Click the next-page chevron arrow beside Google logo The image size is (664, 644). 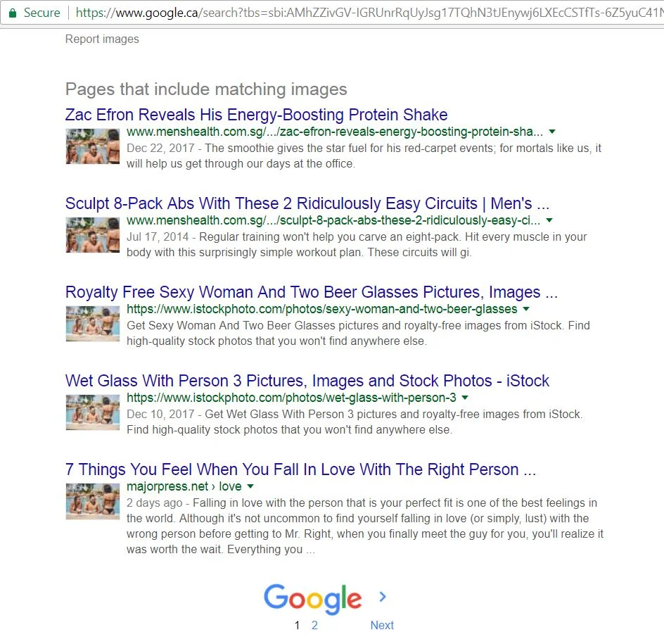coord(383,597)
